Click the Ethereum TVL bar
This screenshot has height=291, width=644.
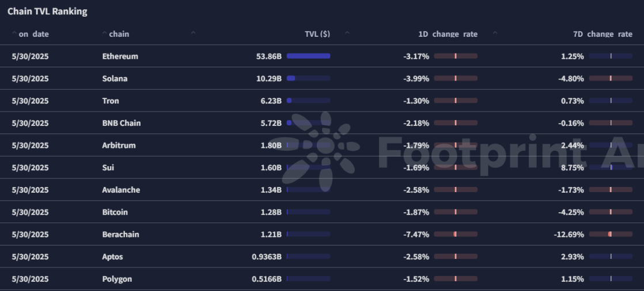click(x=308, y=56)
